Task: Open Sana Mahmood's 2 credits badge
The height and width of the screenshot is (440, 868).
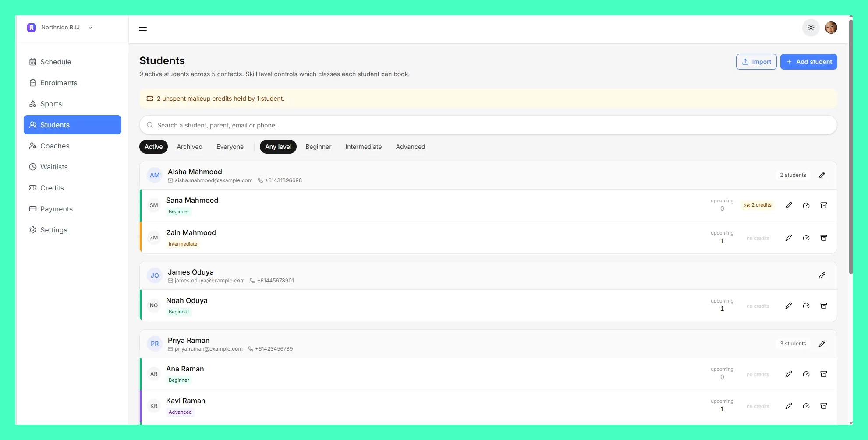Action: [758, 205]
